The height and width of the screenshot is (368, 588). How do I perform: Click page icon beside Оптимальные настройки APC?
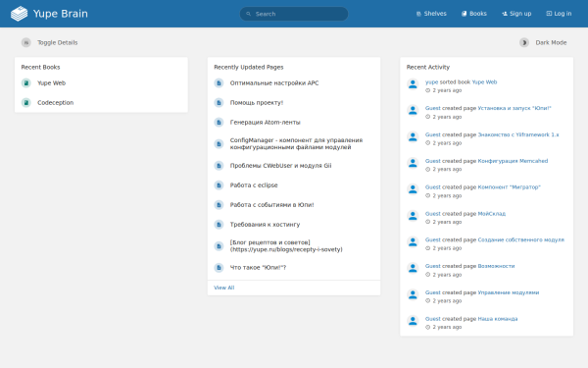click(219, 83)
